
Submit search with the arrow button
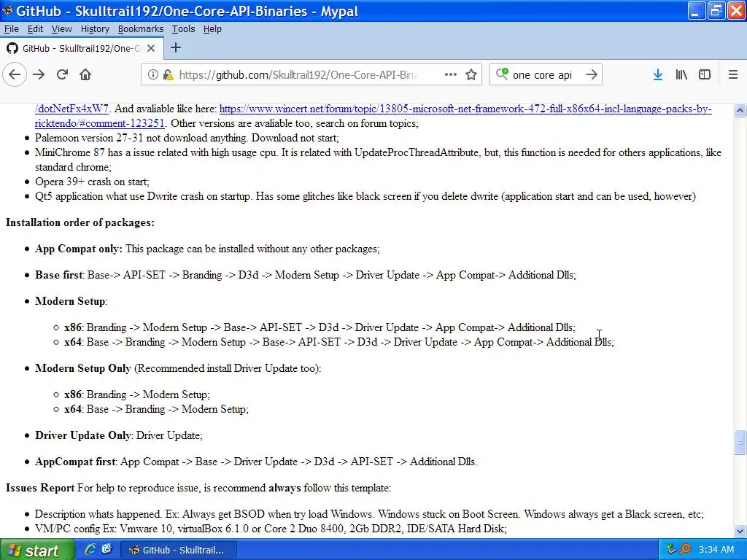pyautogui.click(x=591, y=75)
